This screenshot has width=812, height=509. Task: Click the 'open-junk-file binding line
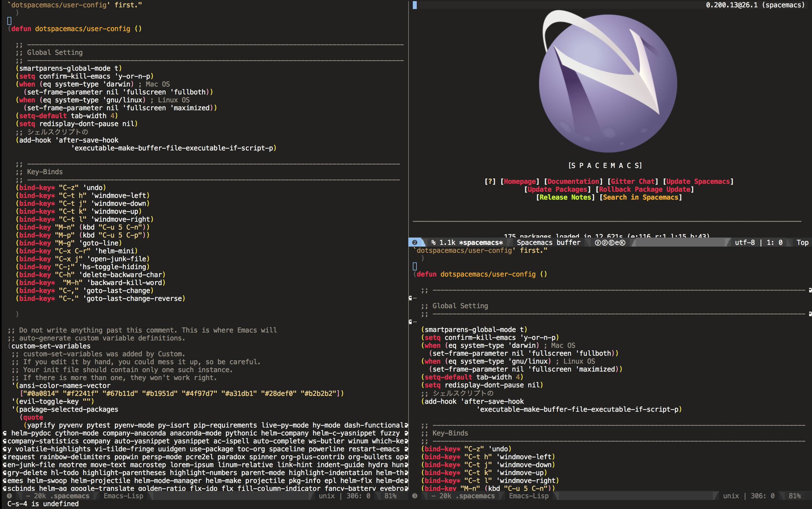point(82,259)
